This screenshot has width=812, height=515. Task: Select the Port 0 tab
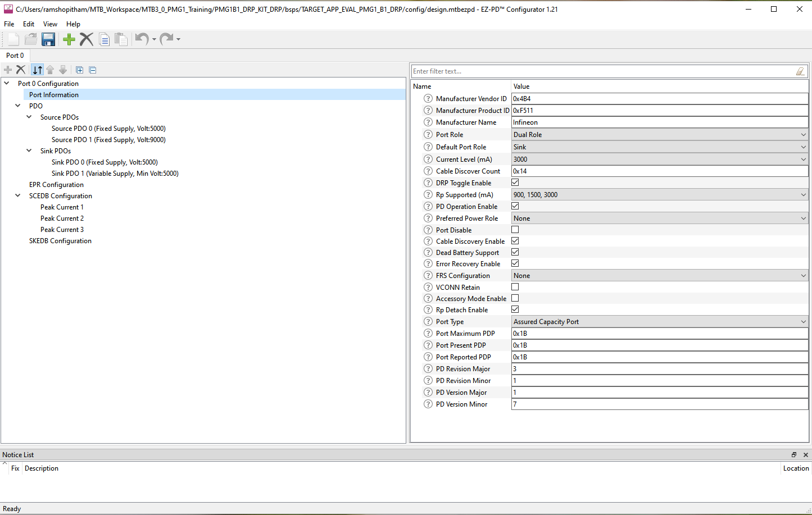click(x=15, y=56)
